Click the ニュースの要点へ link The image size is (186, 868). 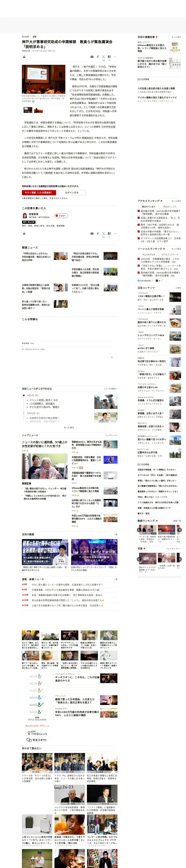[110, 389]
